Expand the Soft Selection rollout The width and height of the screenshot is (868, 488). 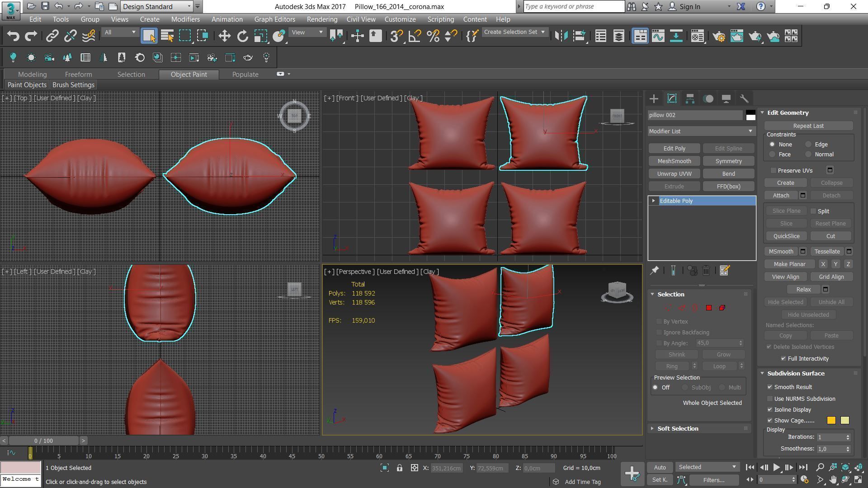652,428
